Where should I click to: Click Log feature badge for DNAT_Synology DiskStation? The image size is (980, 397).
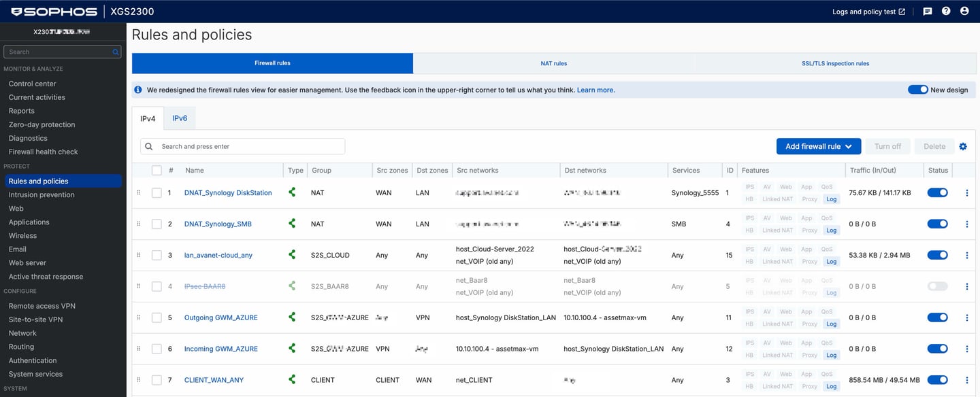point(831,199)
